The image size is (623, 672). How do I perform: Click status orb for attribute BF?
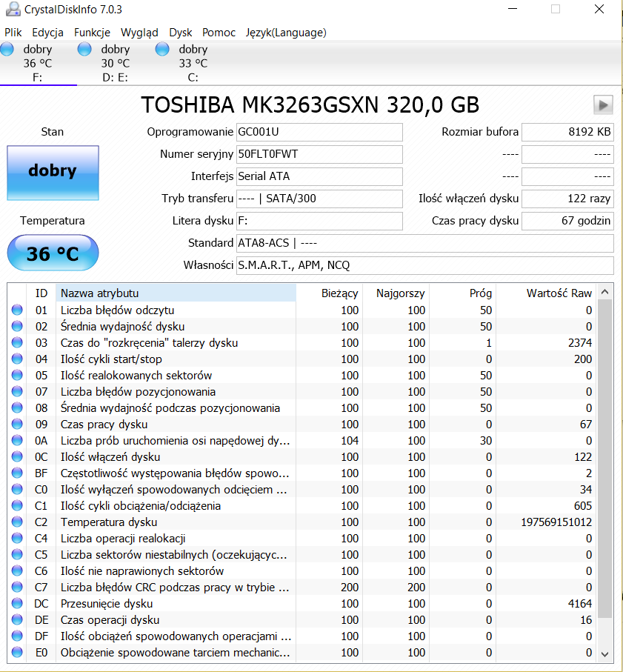17,473
